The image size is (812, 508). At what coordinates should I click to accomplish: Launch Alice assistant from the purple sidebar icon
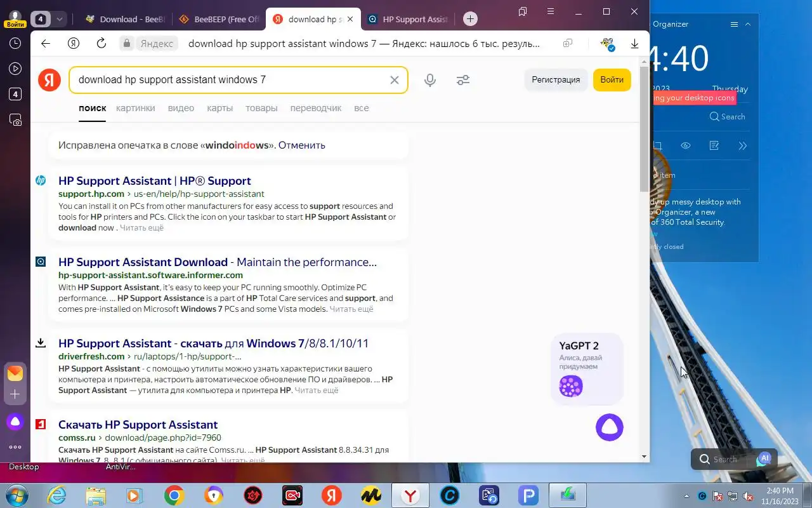(15, 422)
